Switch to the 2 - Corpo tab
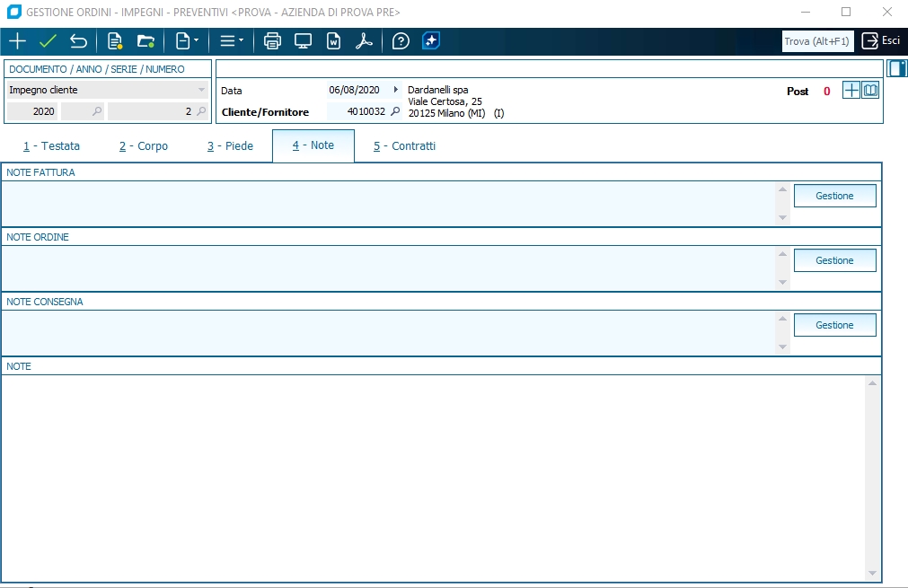Screen dimensions: 908x588 (144, 145)
